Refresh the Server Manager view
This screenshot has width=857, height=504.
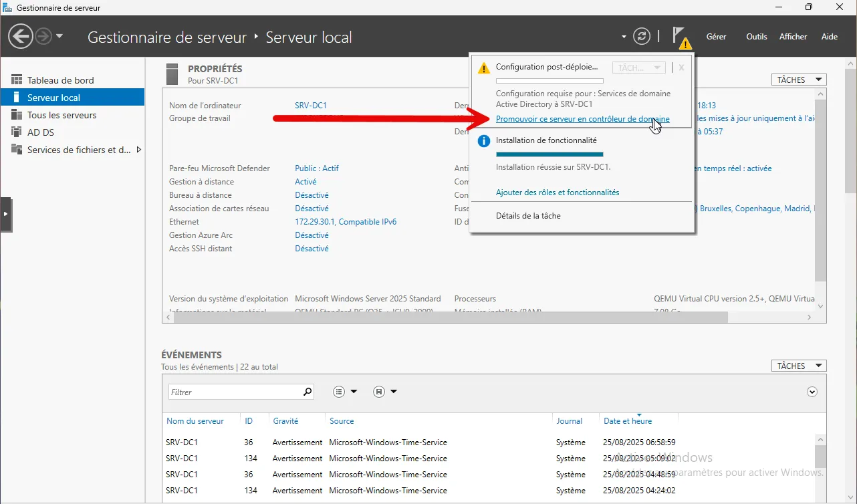[x=641, y=36]
